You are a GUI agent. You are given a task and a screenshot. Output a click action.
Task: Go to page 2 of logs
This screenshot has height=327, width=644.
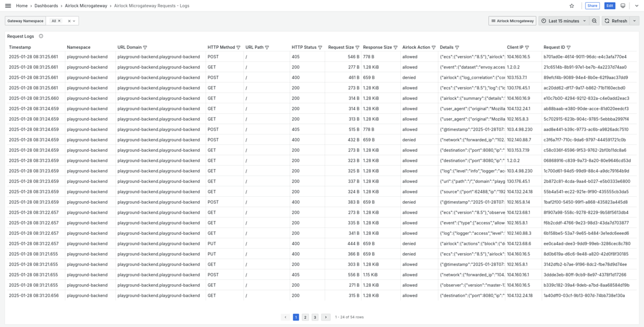[x=305, y=317]
